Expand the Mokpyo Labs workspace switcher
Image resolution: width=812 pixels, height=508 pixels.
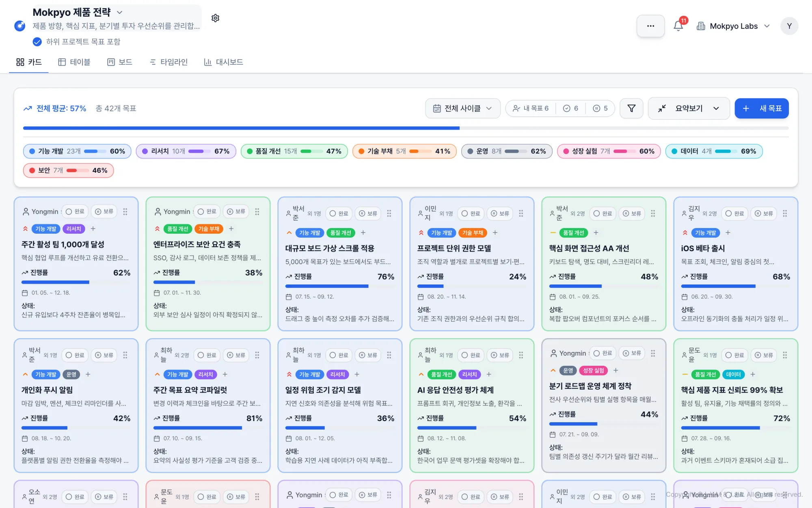(x=733, y=26)
